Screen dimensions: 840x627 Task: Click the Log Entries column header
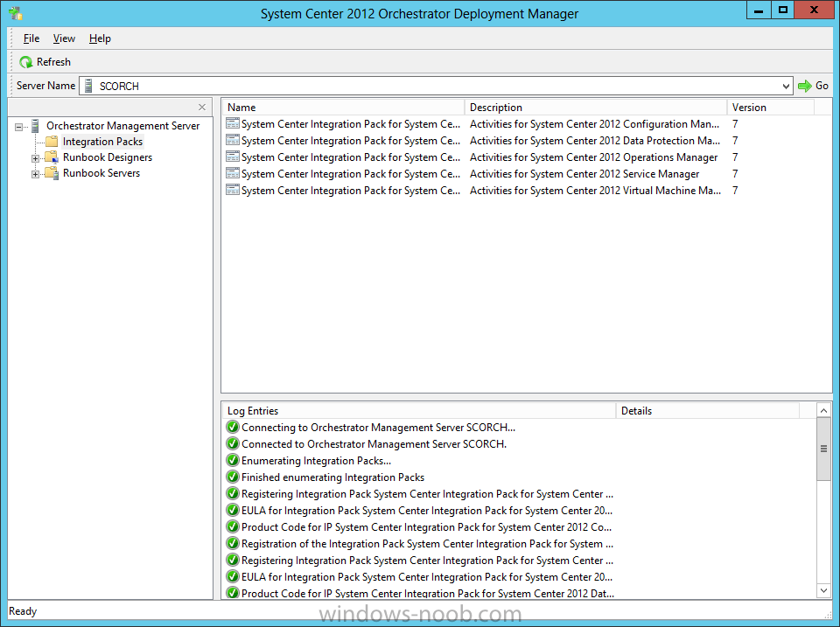coord(419,411)
